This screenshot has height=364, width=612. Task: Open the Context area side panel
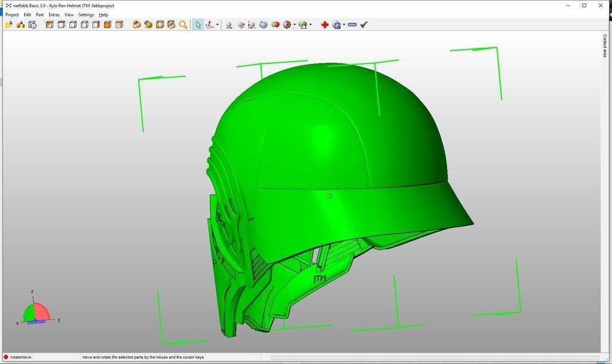click(605, 45)
